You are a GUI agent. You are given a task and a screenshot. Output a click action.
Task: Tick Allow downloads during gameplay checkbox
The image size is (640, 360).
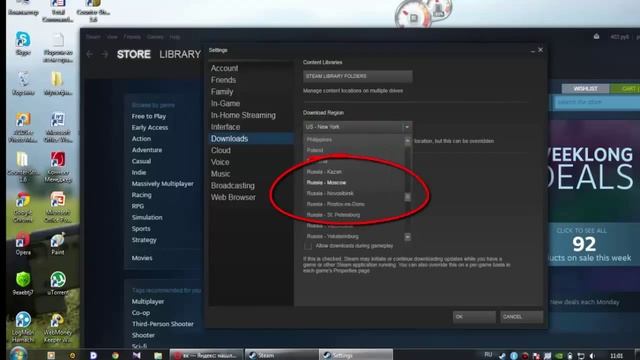[x=308, y=246]
